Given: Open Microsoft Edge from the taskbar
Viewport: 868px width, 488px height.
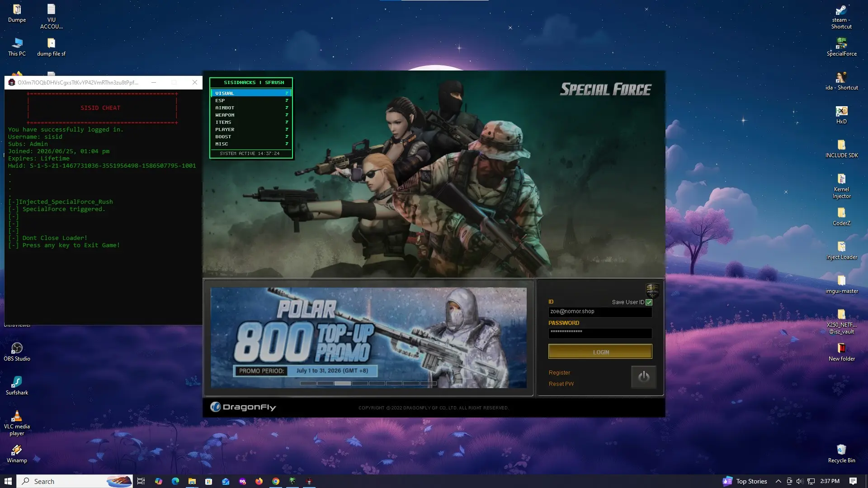Looking at the screenshot, I should [175, 481].
